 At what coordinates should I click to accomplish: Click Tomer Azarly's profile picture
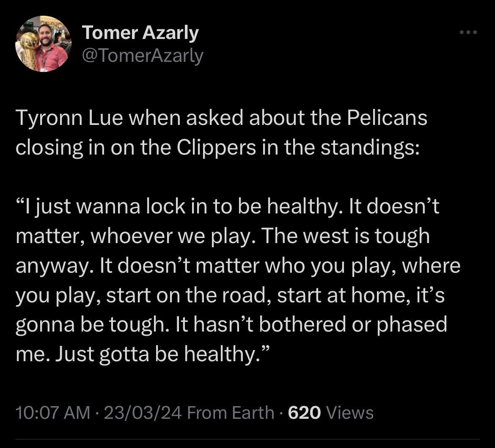43,44
